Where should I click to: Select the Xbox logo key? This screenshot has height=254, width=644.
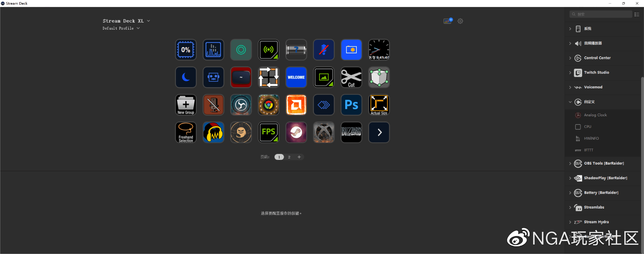tap(324, 132)
